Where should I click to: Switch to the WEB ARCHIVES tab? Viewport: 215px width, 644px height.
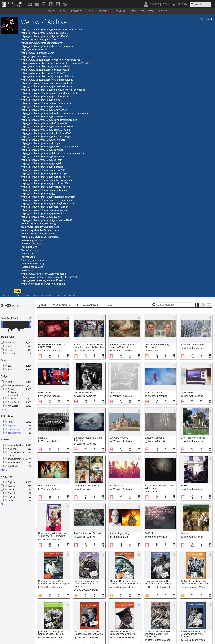click(71, 295)
